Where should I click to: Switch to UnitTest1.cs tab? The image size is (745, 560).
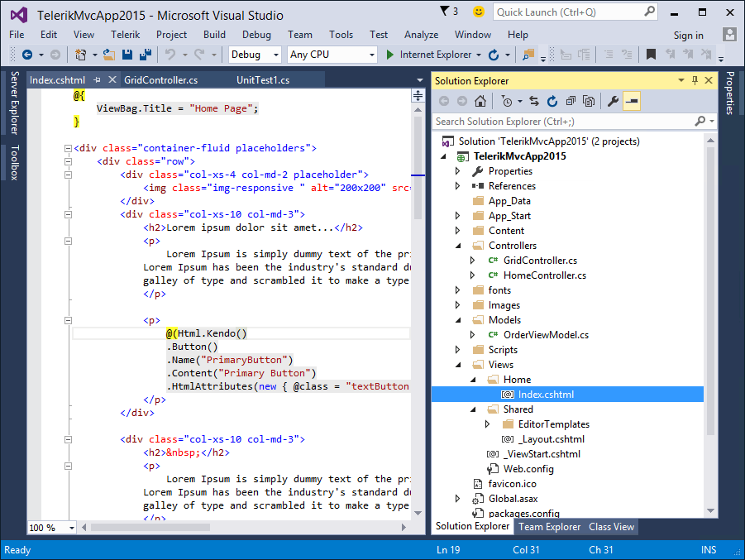click(x=263, y=80)
